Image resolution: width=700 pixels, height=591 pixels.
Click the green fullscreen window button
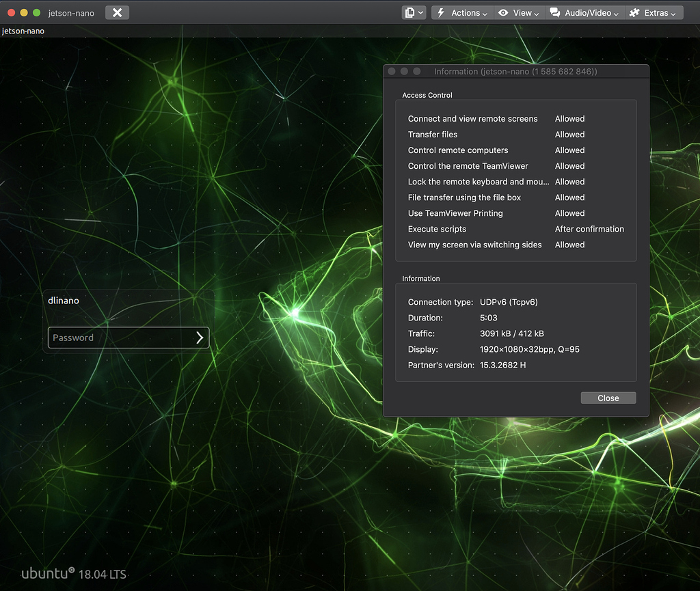click(37, 12)
